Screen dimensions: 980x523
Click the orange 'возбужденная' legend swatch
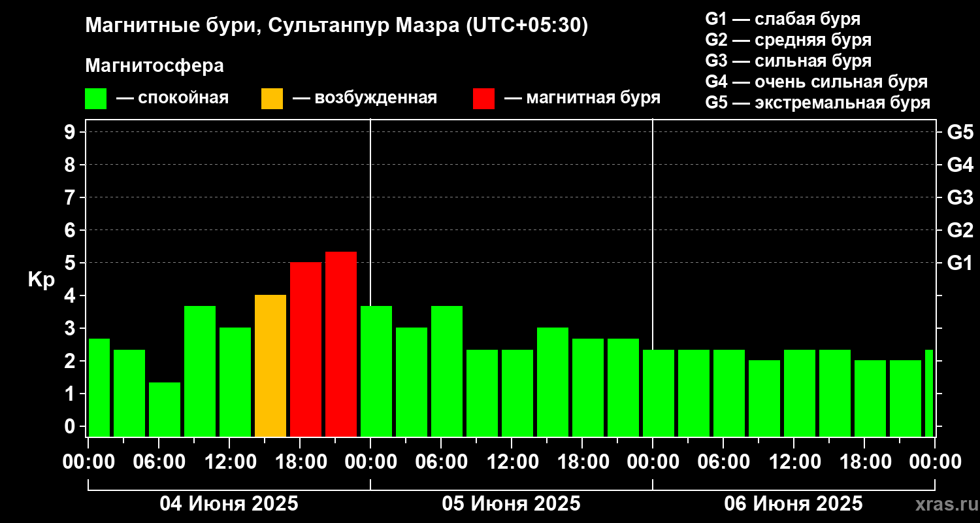click(272, 99)
